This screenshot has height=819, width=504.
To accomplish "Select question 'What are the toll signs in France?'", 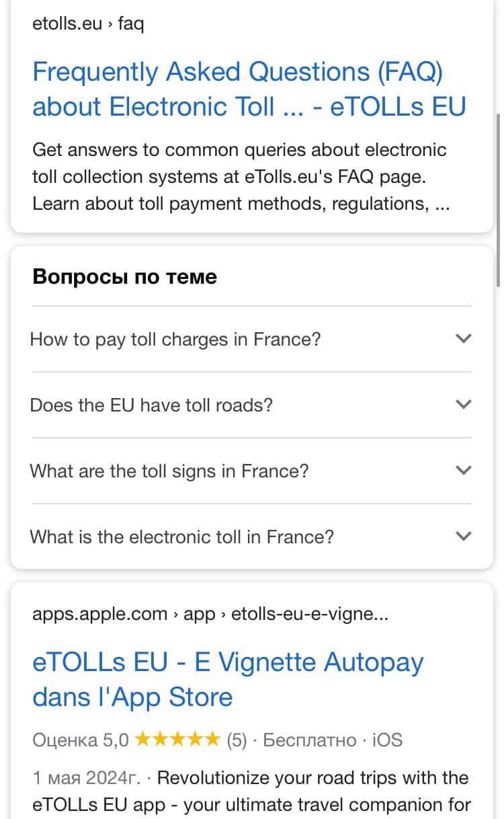I will point(169,471).
